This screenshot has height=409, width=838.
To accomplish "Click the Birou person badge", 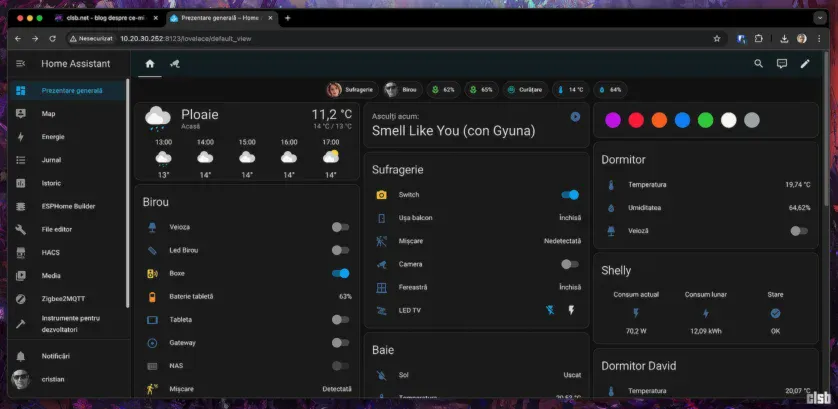I will [402, 90].
